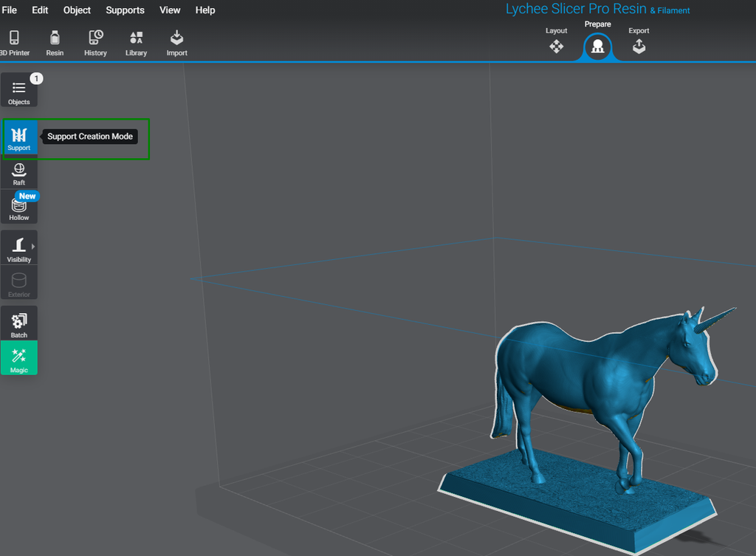Switch to the Layout workspace icon
The height and width of the screenshot is (556, 756).
coord(557,46)
